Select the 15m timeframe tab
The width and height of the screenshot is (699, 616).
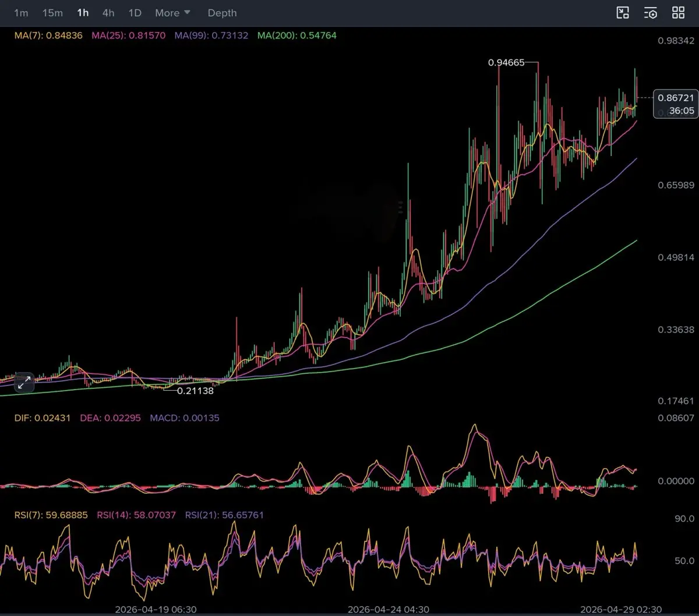[52, 13]
